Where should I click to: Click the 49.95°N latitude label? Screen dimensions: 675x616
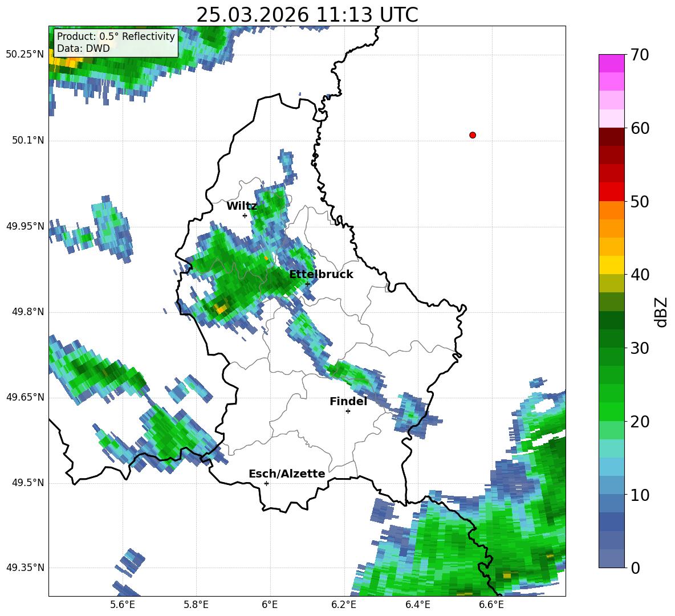point(25,226)
